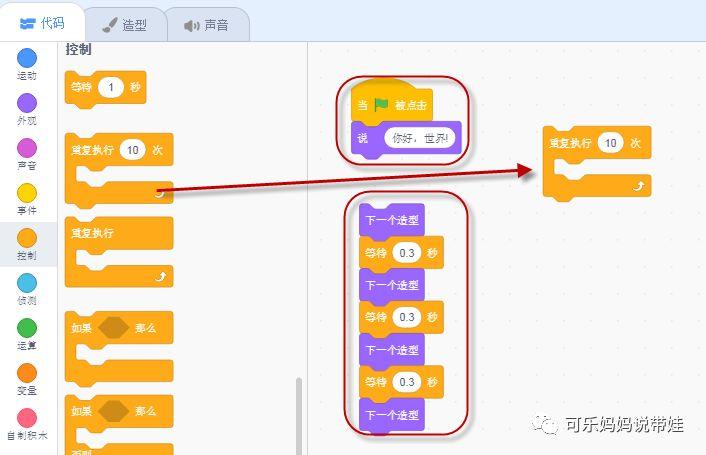Select the 侦测 (Sensing) light-blue category circle

point(27,283)
